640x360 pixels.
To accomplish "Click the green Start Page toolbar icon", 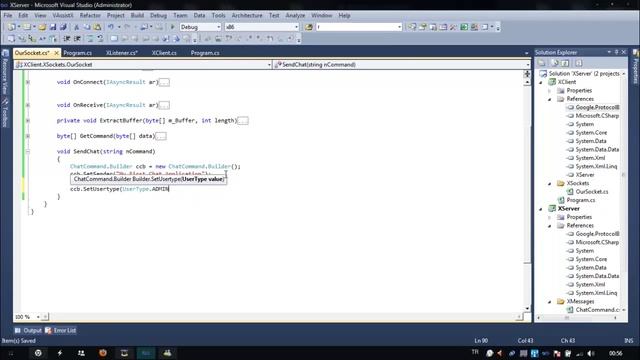I will click(464, 27).
